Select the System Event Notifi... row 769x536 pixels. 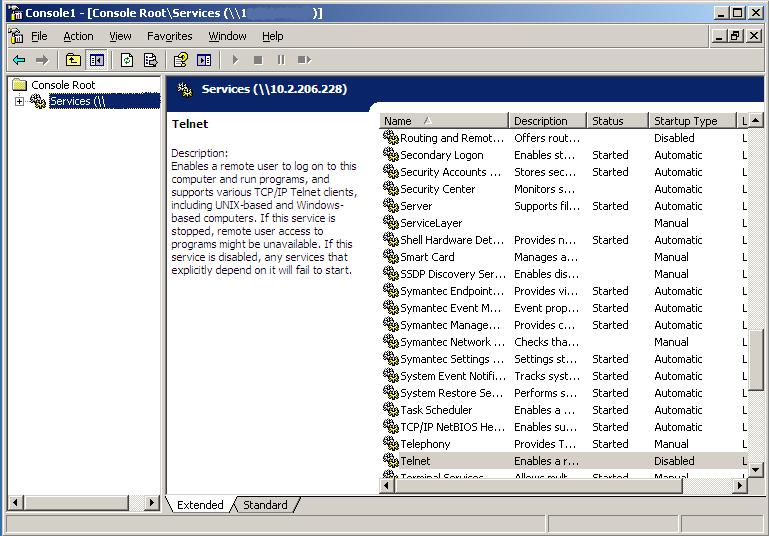(563, 376)
